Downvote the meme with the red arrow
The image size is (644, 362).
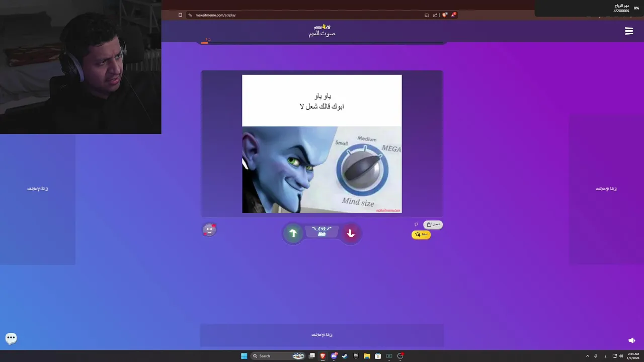[351, 233]
